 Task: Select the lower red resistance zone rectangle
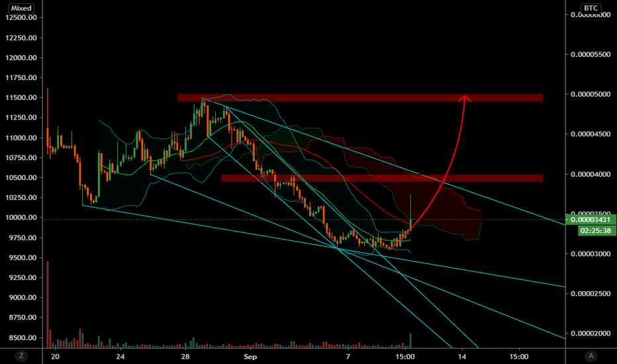point(382,178)
